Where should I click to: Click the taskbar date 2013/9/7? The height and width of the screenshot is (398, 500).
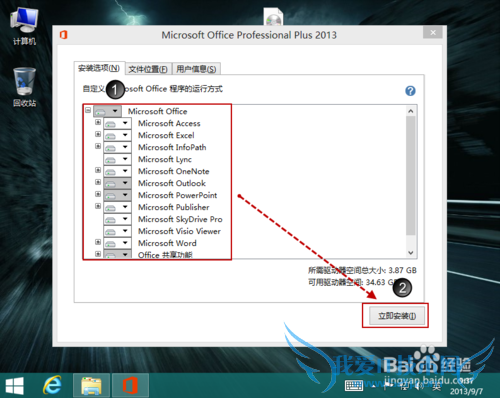[466, 391]
